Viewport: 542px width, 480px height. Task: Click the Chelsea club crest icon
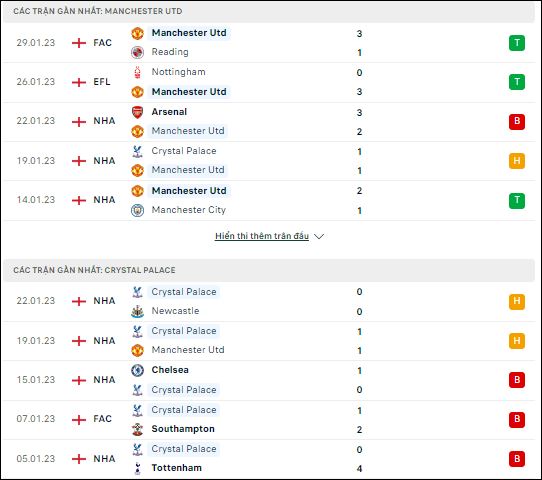137,370
